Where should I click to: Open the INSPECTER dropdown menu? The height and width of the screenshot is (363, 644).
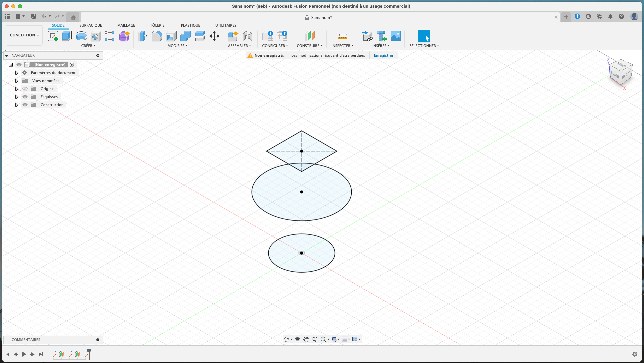click(x=342, y=46)
